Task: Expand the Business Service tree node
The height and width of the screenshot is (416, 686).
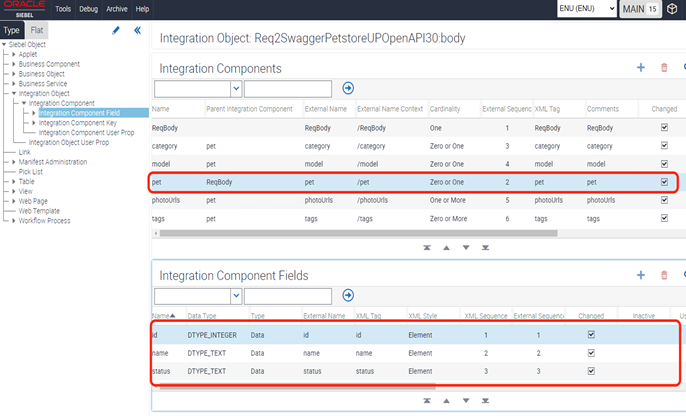Action: 14,84
